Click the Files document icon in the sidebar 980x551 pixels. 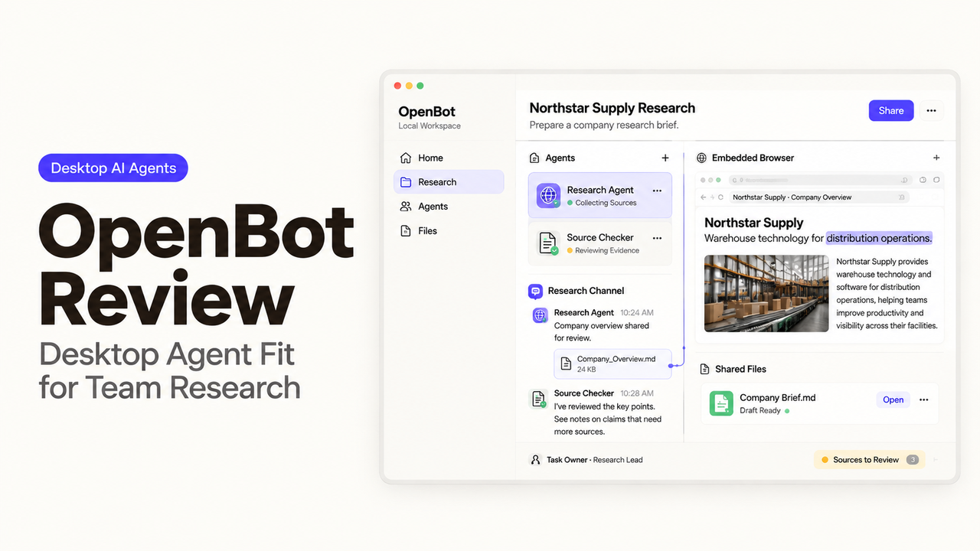pyautogui.click(x=406, y=230)
